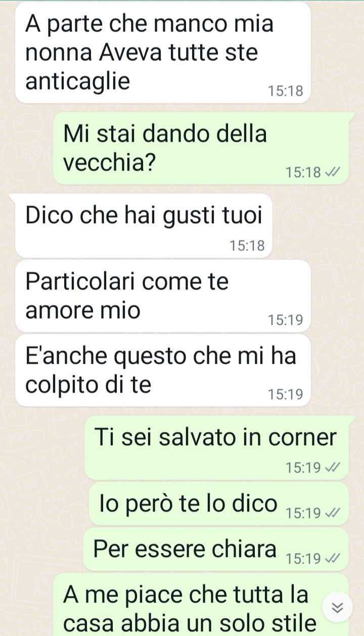
Task: Tap the checkmarks beside 'Per essere chiara'
Action: (x=330, y=559)
